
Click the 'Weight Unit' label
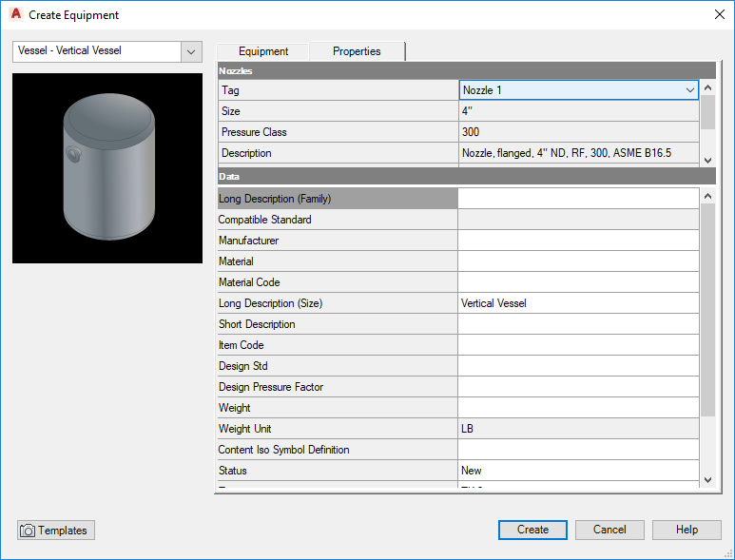coord(244,429)
